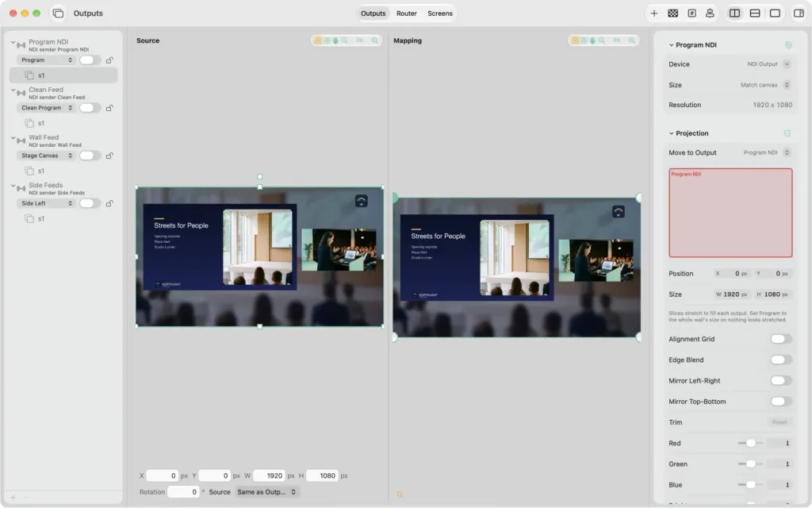The image size is (812, 508).
Task: Click the checkerboard test pattern icon
Action: pyautogui.click(x=672, y=13)
